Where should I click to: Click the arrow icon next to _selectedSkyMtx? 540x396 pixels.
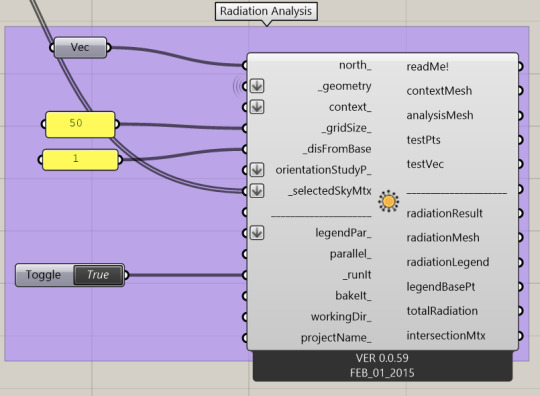point(257,191)
